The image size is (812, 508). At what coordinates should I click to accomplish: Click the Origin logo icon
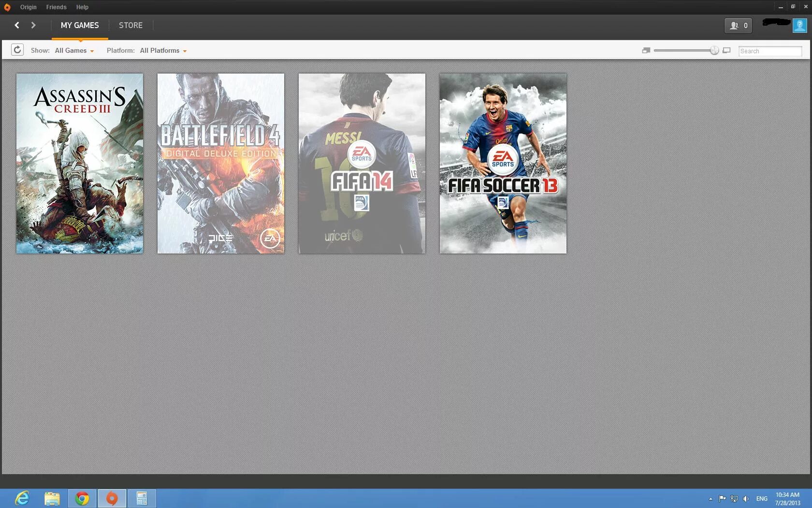pyautogui.click(x=7, y=7)
